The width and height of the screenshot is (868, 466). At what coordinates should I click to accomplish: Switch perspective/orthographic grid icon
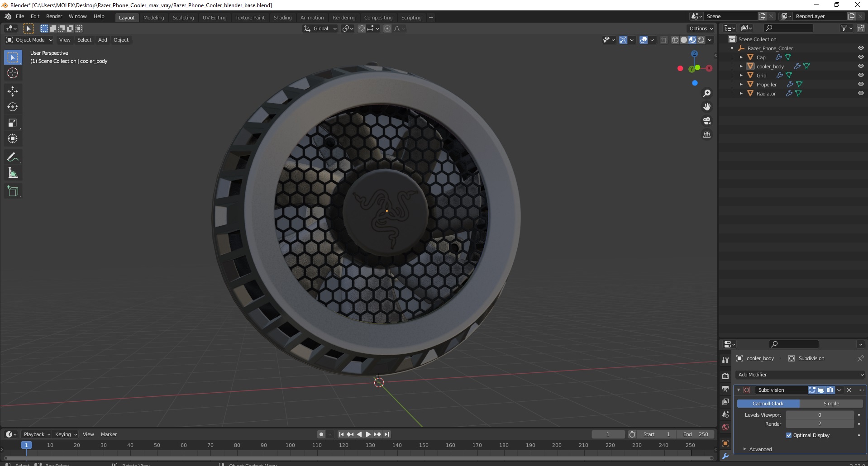click(707, 135)
